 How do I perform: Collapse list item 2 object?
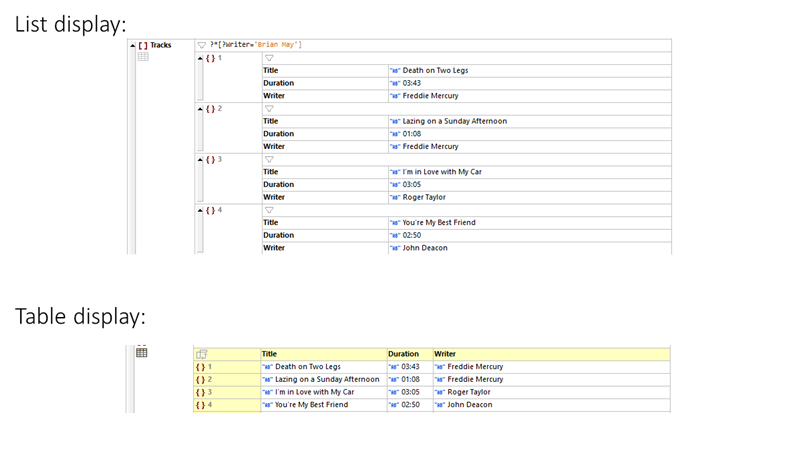click(x=199, y=108)
